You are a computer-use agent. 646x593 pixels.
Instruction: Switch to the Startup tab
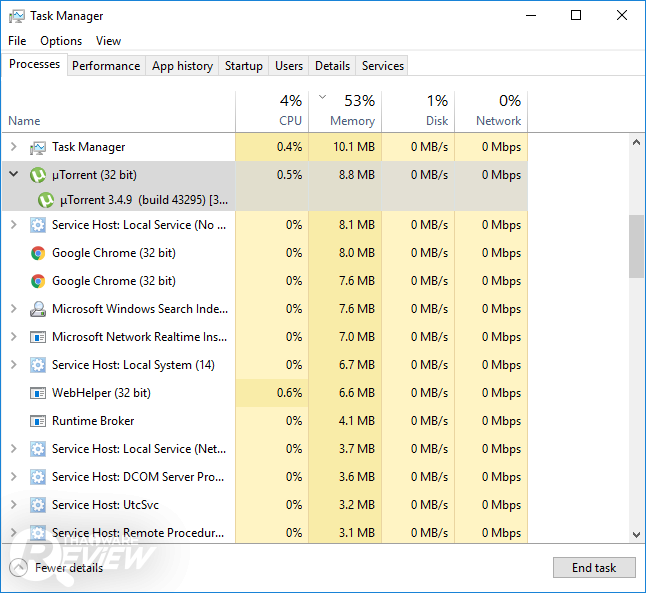coord(243,66)
